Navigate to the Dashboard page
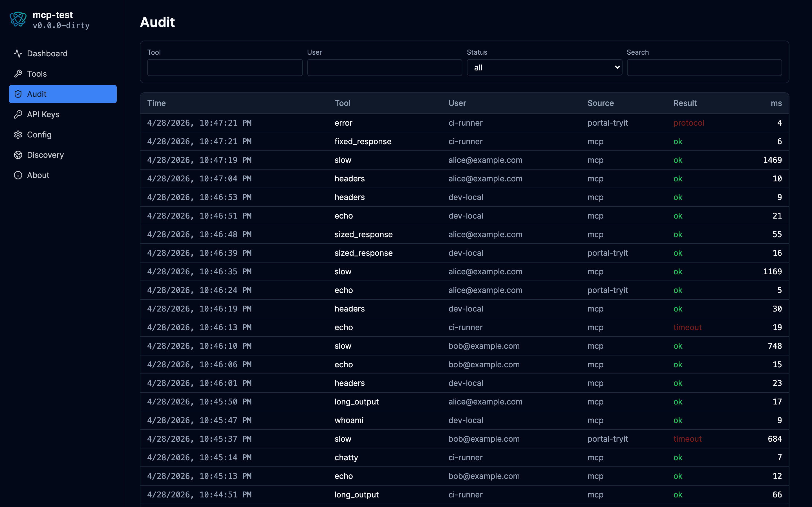Screen dimensions: 812x507 pyautogui.click(x=47, y=53)
